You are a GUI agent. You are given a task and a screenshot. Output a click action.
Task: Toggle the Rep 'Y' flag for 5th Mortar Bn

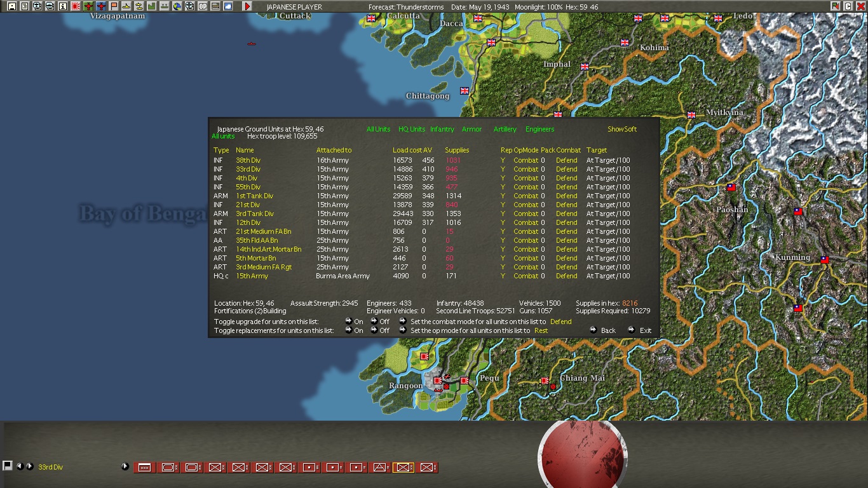[503, 259]
